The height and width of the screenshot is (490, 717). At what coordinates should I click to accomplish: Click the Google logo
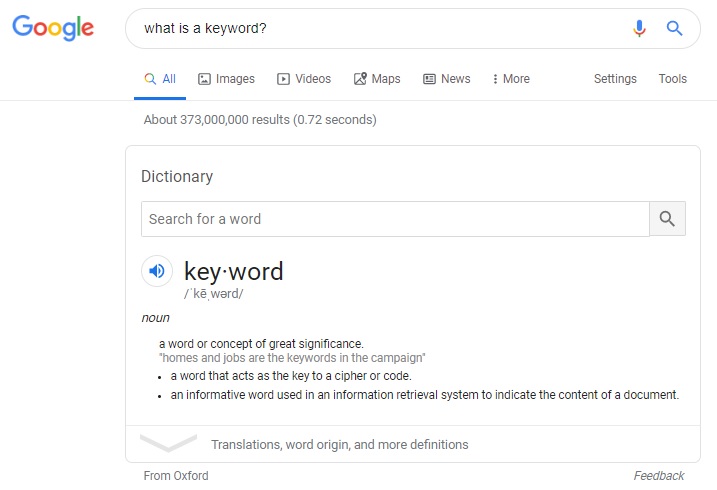coord(53,28)
